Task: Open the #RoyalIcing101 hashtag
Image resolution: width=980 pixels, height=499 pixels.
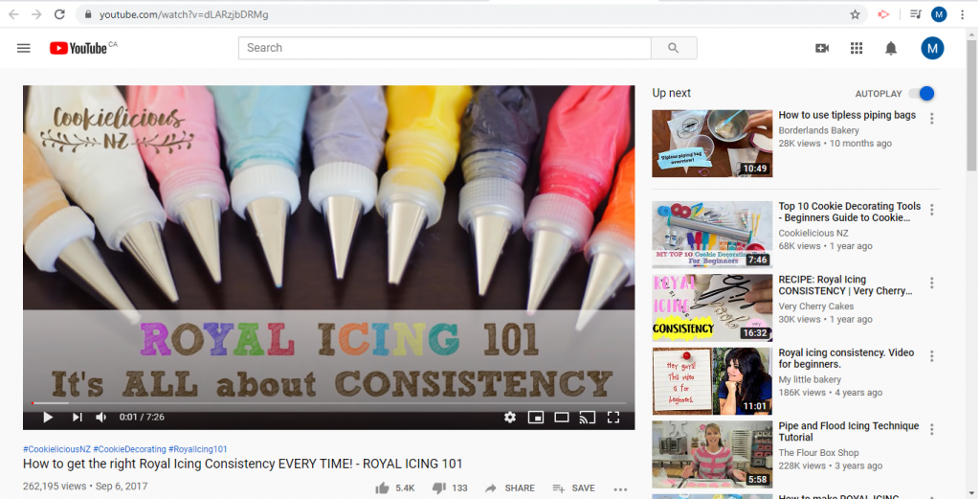Action: [198, 449]
